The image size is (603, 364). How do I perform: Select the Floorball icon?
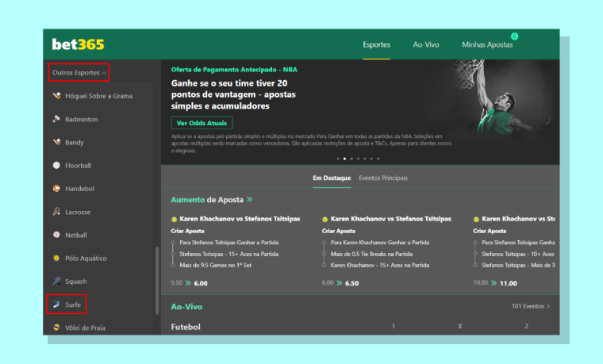click(x=56, y=165)
